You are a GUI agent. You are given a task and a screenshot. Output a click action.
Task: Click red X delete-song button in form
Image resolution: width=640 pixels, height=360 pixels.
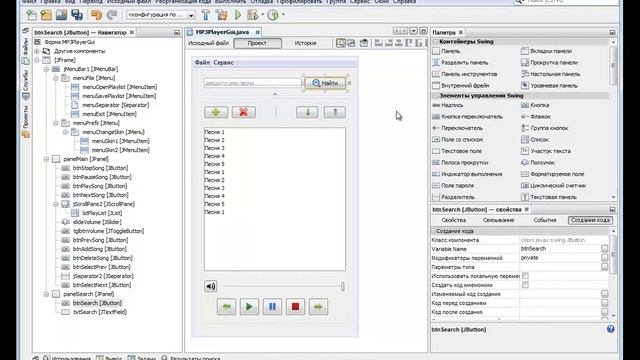pyautogui.click(x=244, y=112)
